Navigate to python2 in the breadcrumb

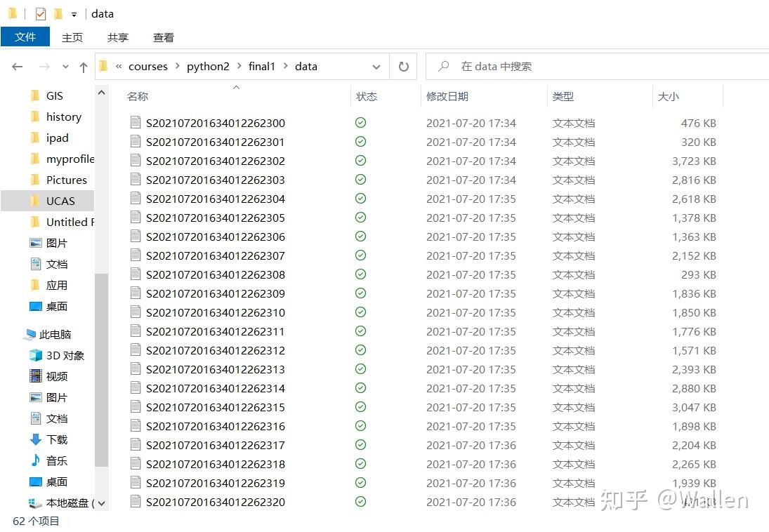[x=208, y=66]
